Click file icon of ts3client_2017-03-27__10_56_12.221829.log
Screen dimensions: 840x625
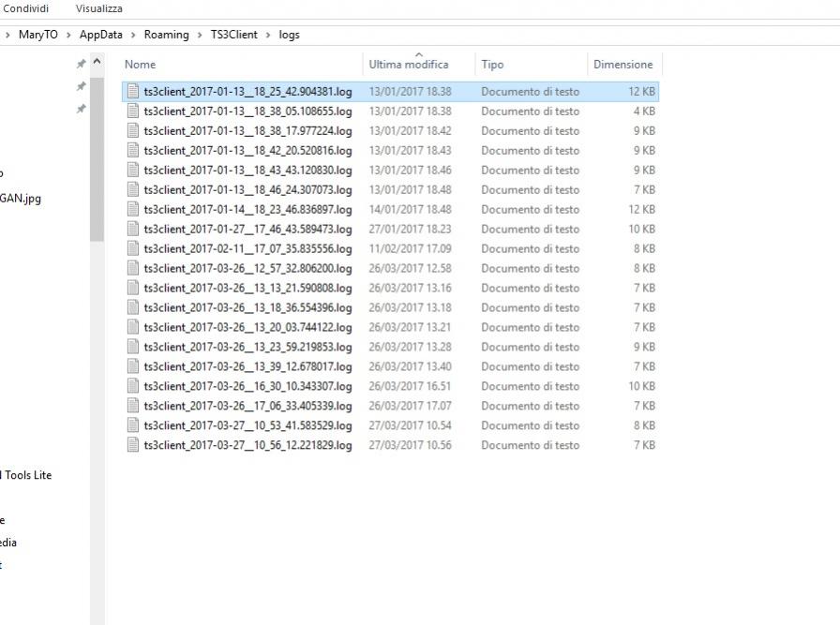pos(133,445)
